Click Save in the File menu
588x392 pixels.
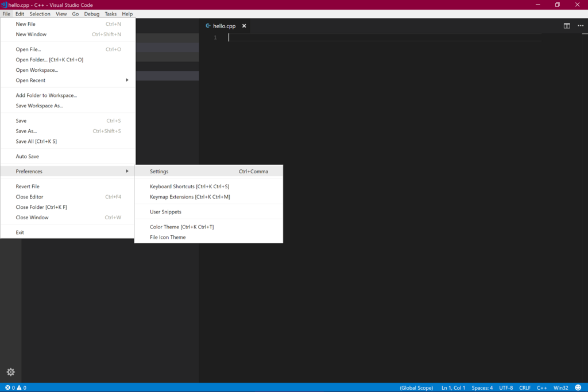click(x=68, y=121)
